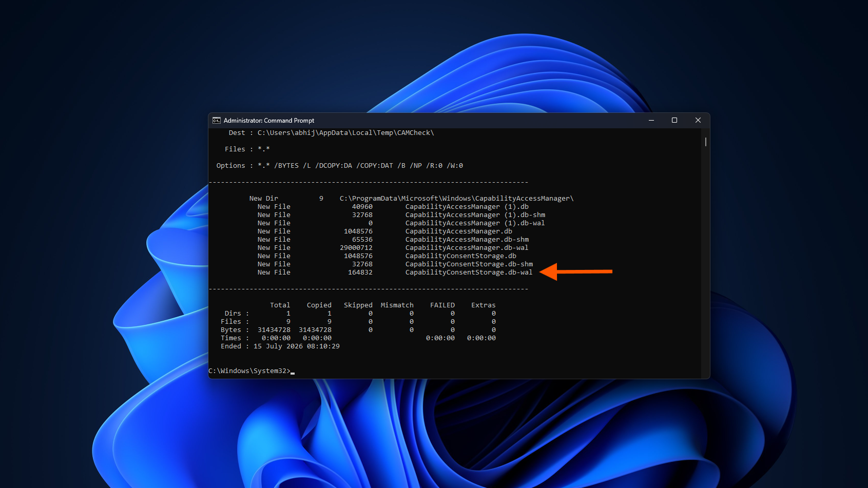Click the Files : *.* line
The image size is (868, 488).
pos(247,149)
